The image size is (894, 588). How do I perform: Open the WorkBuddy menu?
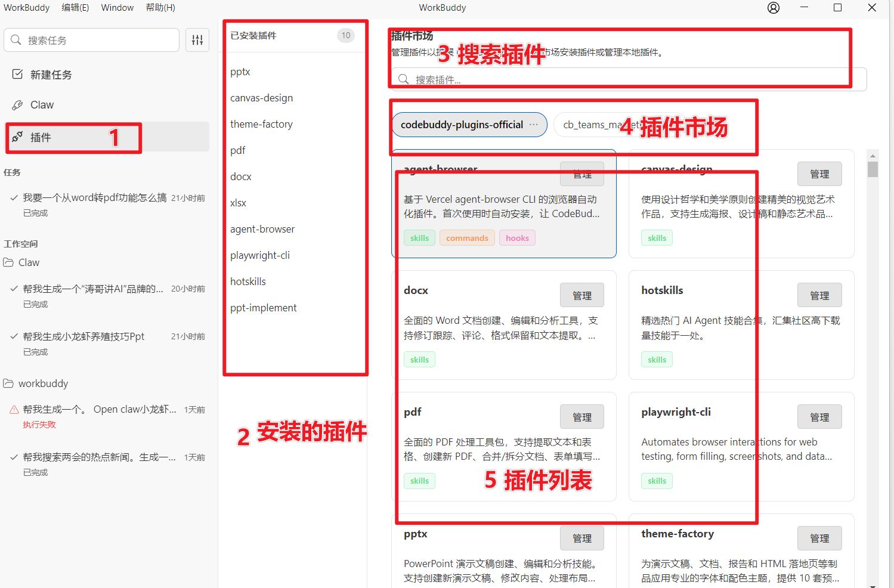click(27, 8)
